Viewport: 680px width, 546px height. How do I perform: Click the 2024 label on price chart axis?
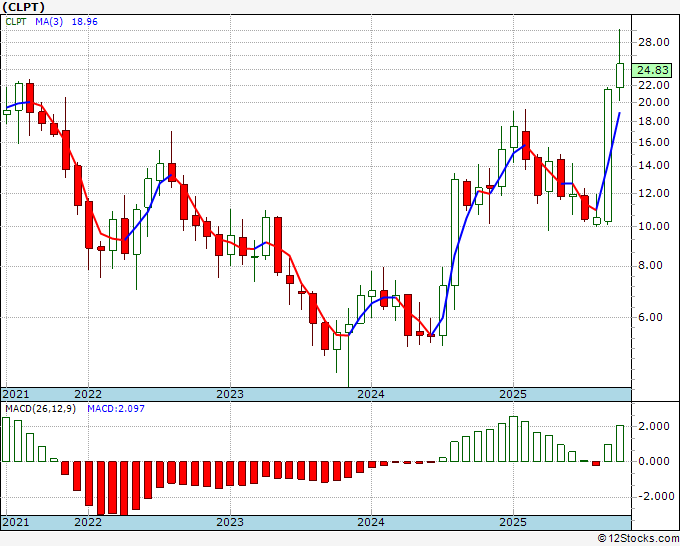click(x=371, y=394)
